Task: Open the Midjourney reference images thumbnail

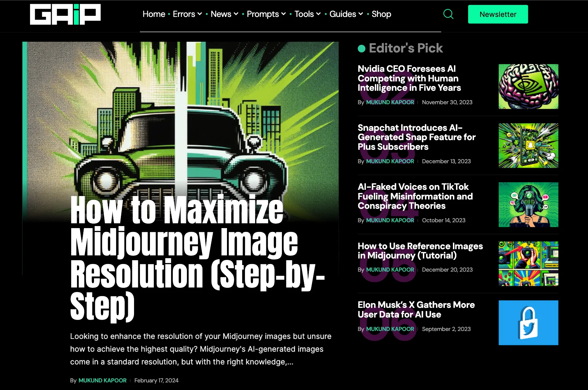Action: [x=528, y=264]
